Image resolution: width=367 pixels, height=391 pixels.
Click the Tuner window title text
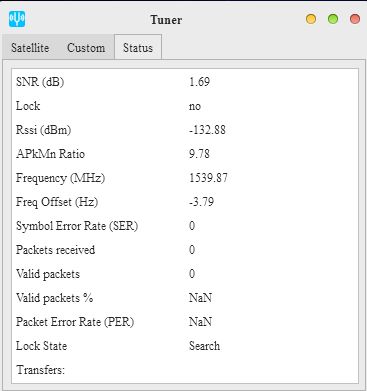[x=166, y=20]
